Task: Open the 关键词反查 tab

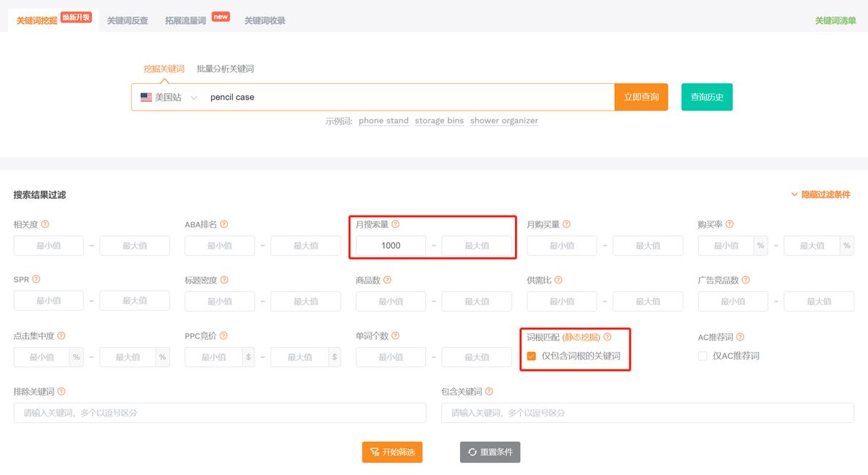Action: (128, 21)
